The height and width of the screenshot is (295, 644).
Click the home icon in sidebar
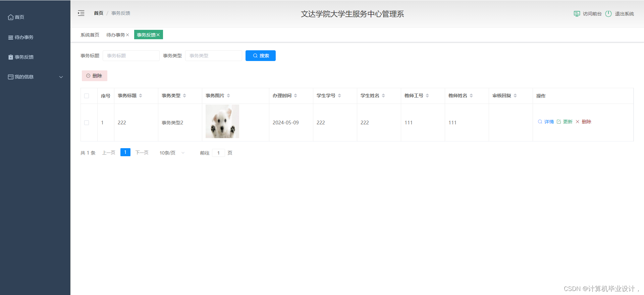tap(11, 17)
